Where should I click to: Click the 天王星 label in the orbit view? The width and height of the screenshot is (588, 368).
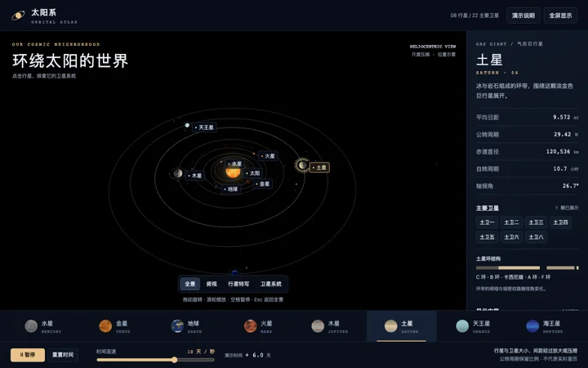204,128
